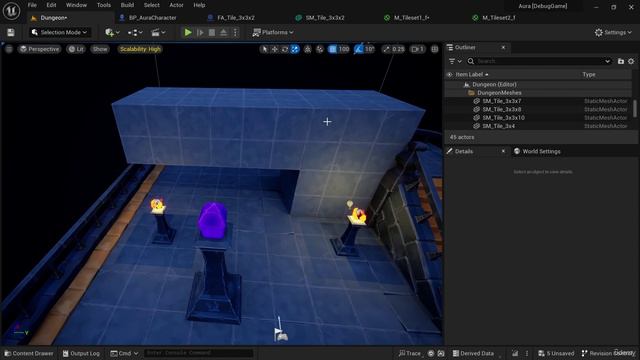Open the Edit menu
This screenshot has height=360, width=640.
tap(51, 5)
